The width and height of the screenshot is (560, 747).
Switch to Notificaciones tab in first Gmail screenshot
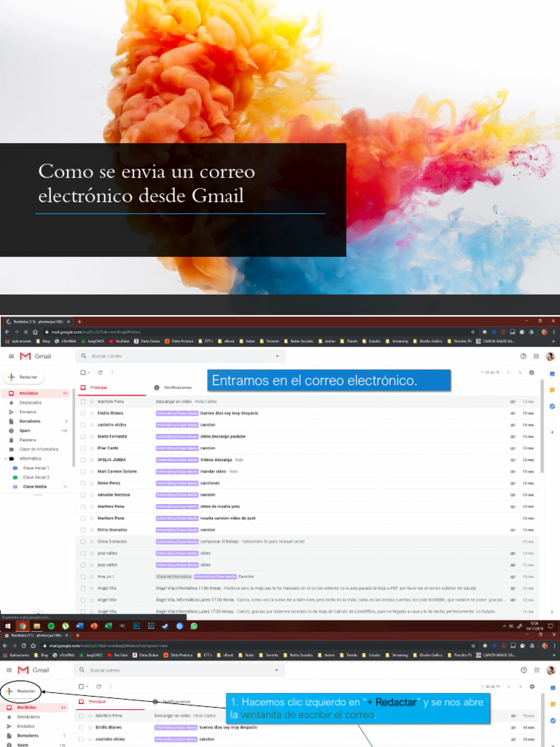[173, 388]
